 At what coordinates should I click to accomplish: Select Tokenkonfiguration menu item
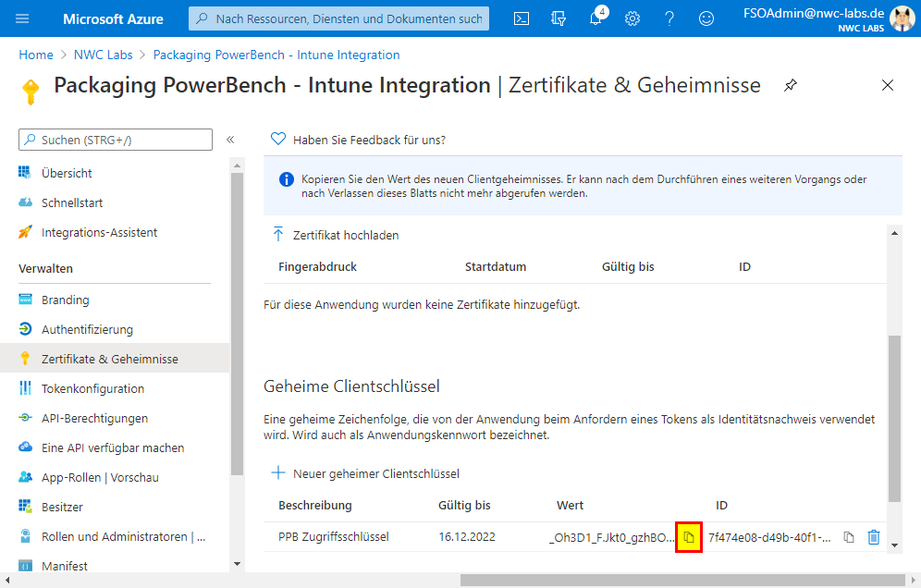point(92,388)
